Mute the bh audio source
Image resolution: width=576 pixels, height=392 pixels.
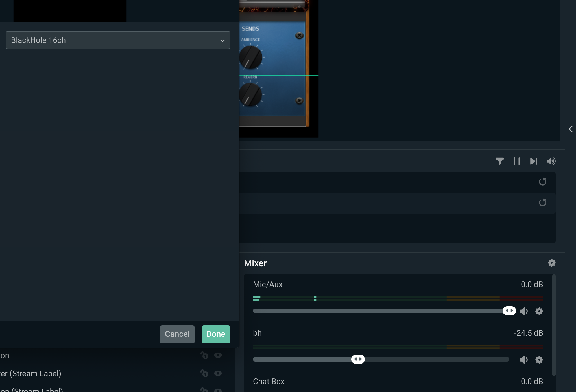[x=524, y=360]
